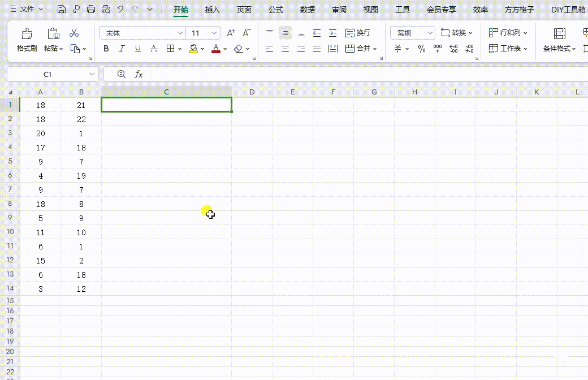Select row 14 header

point(10,288)
